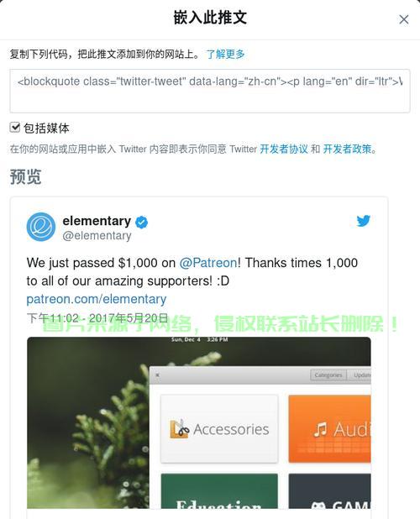The height and width of the screenshot is (519, 420).
Task: Click the Twitter bird icon
Action: (x=363, y=221)
